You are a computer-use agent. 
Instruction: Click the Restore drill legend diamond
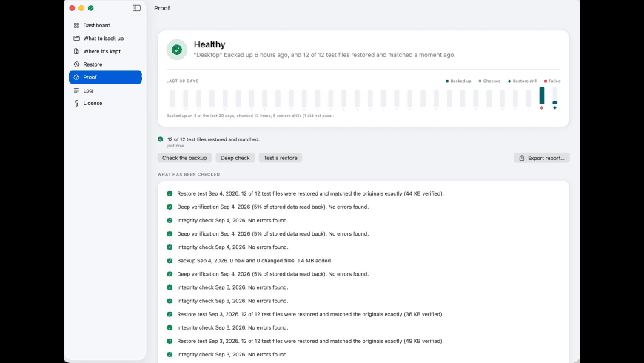click(x=509, y=81)
